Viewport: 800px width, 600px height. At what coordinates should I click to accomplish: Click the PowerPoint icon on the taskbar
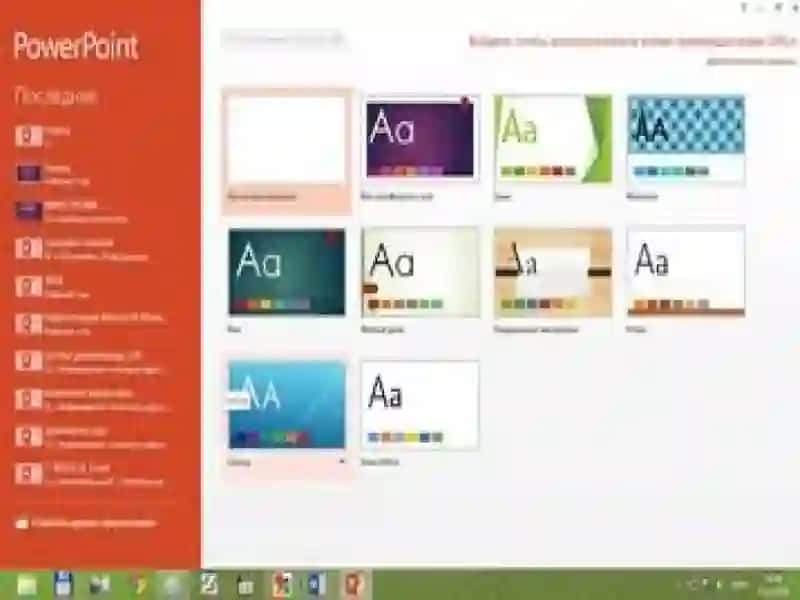[354, 585]
